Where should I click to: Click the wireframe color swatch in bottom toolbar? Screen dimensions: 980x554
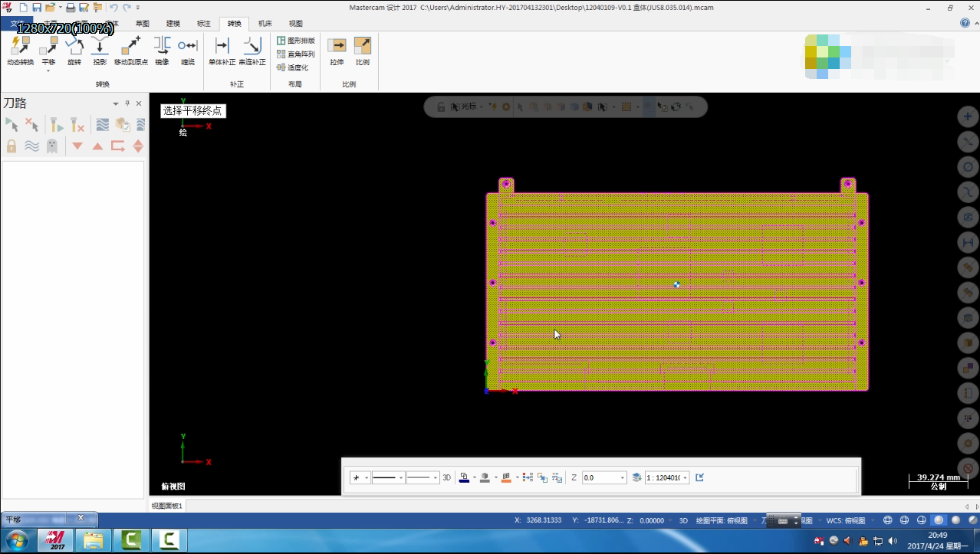[x=464, y=477]
